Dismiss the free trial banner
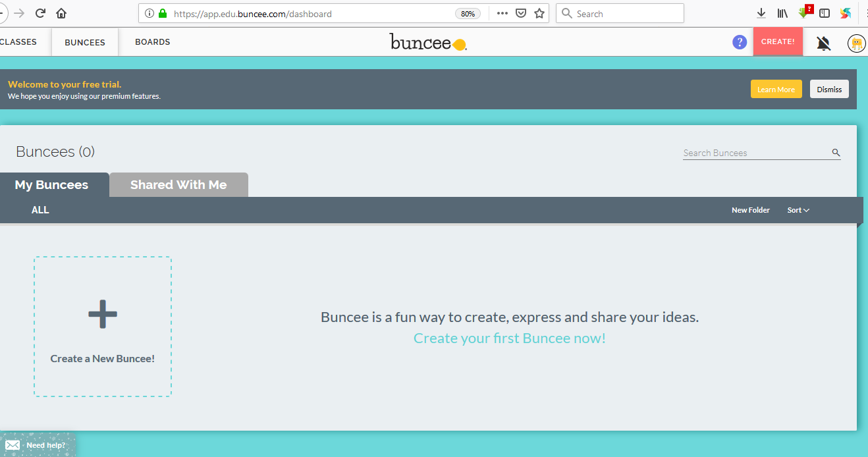868x457 pixels. [x=828, y=88]
